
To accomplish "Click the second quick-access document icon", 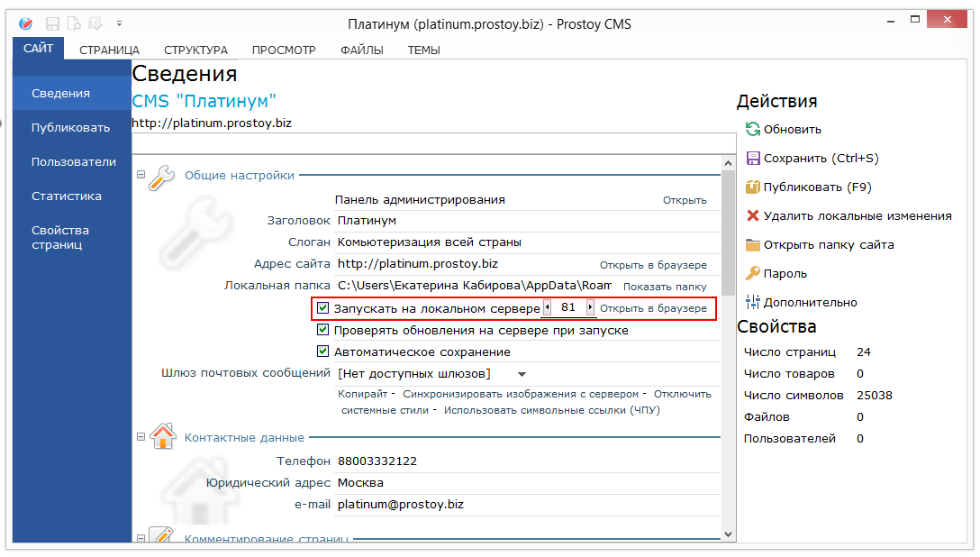I will (74, 23).
